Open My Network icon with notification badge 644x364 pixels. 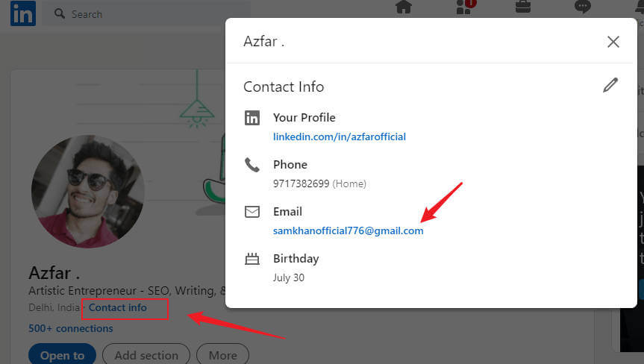463,7
